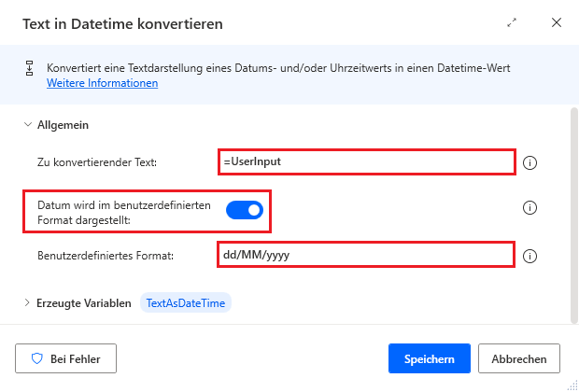Image resolution: width=579 pixels, height=392 pixels.
Task: Click info icon beside Benutzerdefiniertes Format field
Action: [530, 256]
